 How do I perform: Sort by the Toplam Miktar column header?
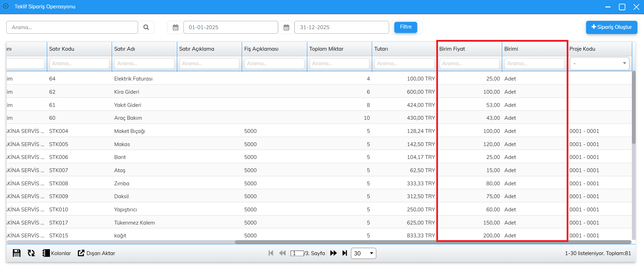[x=326, y=49]
